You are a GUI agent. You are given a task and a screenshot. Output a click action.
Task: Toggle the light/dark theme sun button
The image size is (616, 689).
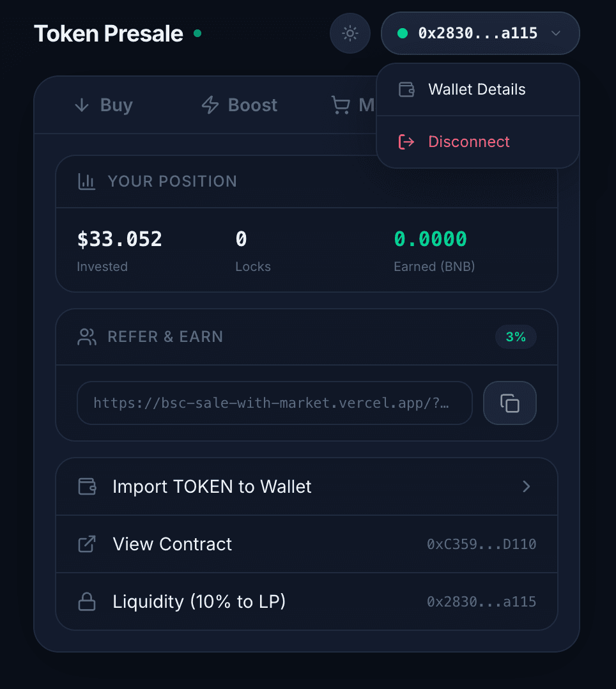(x=350, y=33)
